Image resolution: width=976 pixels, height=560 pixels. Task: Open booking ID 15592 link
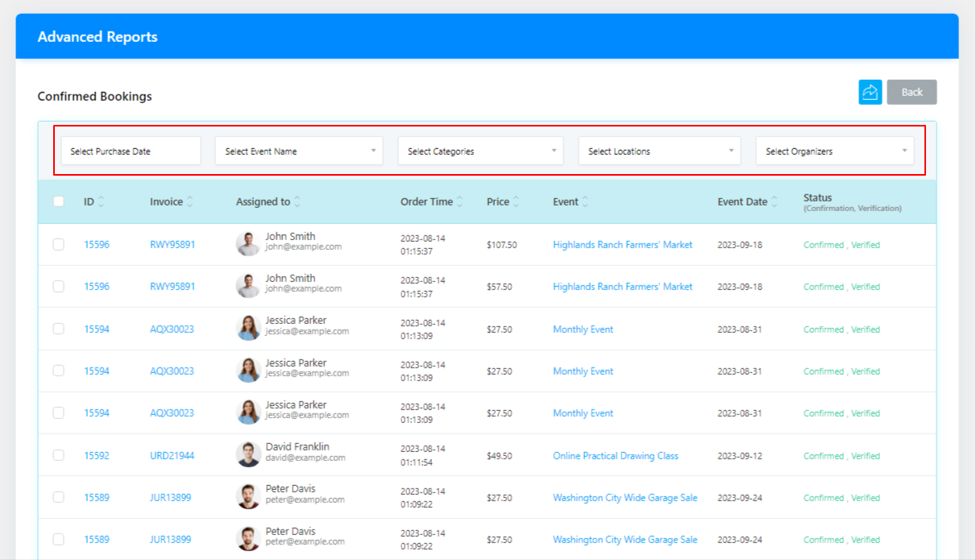97,456
